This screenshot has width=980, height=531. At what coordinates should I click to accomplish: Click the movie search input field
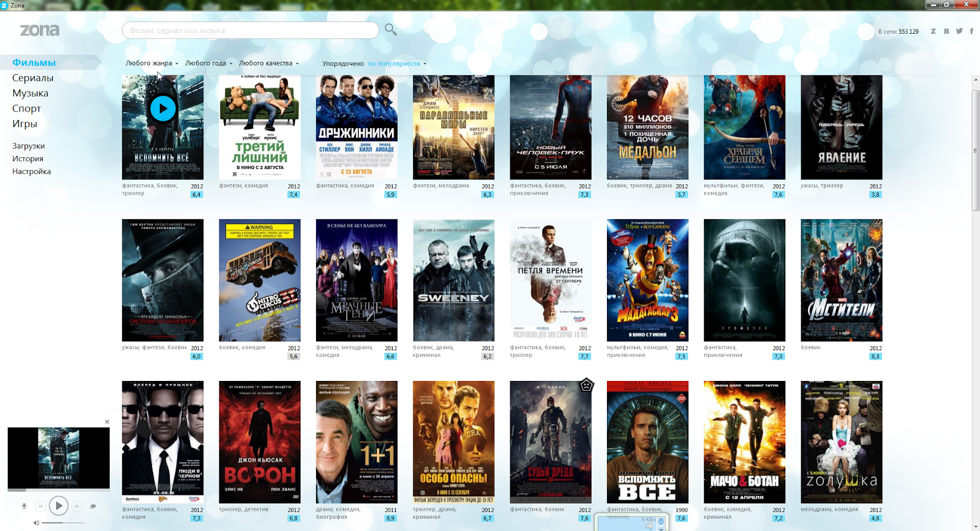(x=251, y=30)
